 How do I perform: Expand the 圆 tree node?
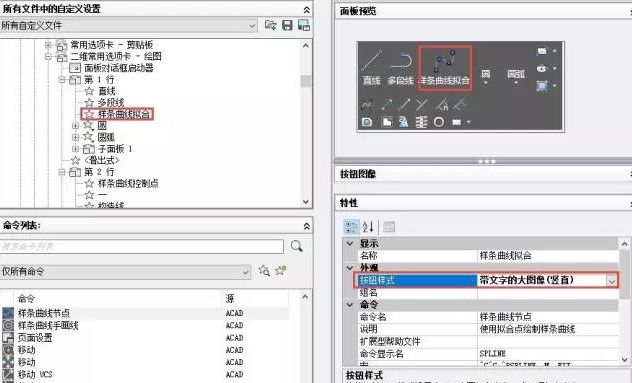click(x=75, y=126)
